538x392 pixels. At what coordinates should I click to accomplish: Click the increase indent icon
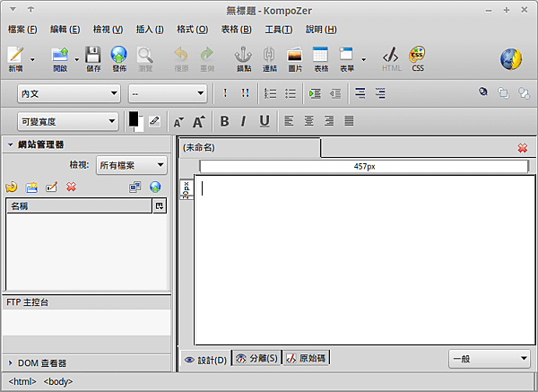point(315,93)
